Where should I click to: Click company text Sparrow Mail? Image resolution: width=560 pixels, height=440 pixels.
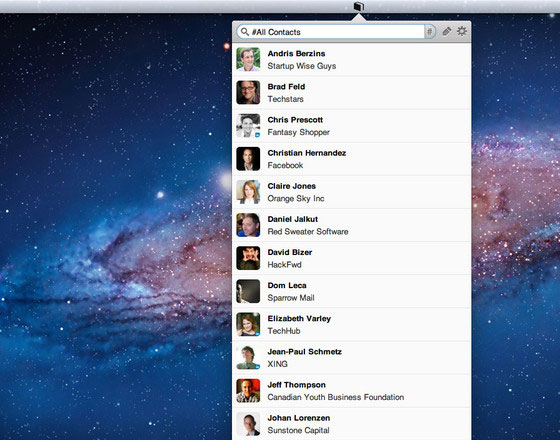pos(291,298)
